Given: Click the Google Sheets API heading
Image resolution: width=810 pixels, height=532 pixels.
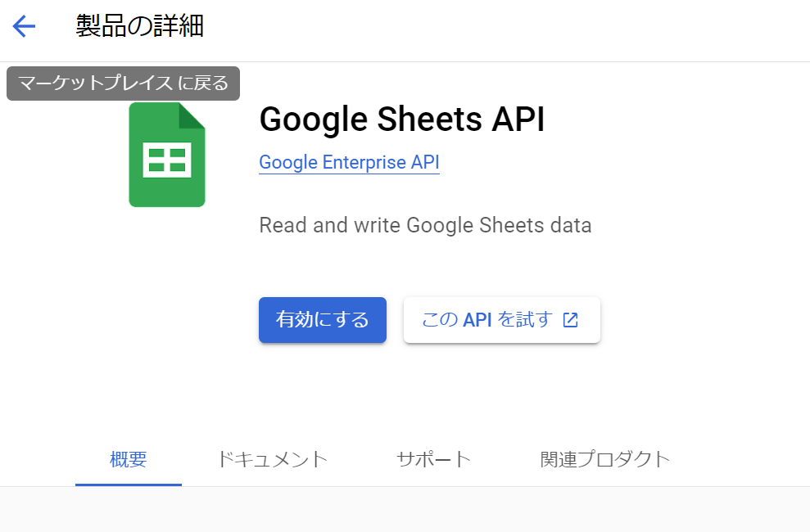Looking at the screenshot, I should pyautogui.click(x=402, y=119).
